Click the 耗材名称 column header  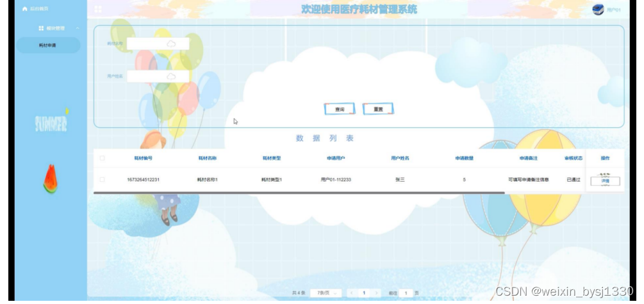(208, 158)
